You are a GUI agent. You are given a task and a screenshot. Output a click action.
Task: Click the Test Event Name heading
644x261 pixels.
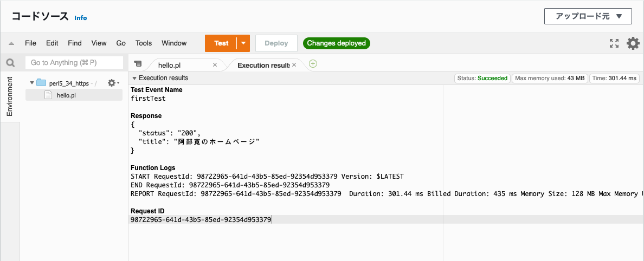(157, 89)
